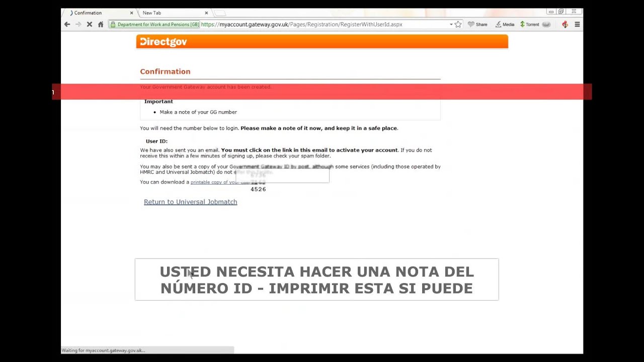Open the Chrome hamburger menu
Viewport: 644px width, 362px height.
click(577, 24)
